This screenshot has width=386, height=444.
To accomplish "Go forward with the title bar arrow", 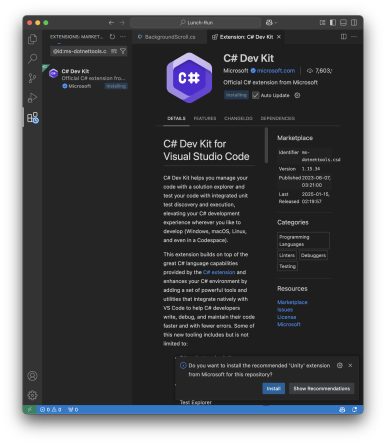I will [x=122, y=23].
